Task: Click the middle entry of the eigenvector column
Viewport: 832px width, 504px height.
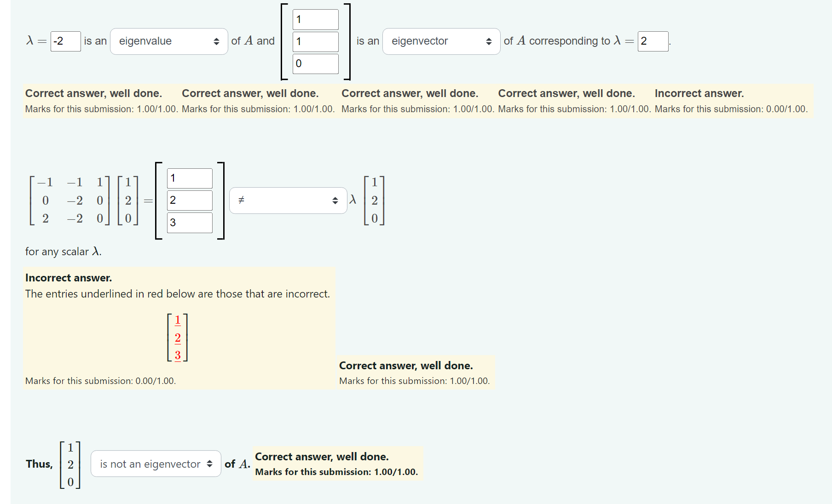Action: coord(315,41)
